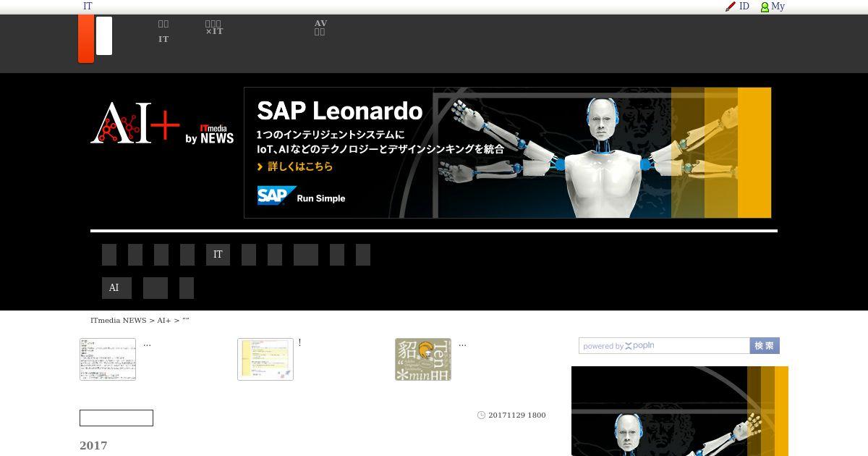Open the SAP Leonardo banner advertisement
The height and width of the screenshot is (456, 868).
[507, 153]
